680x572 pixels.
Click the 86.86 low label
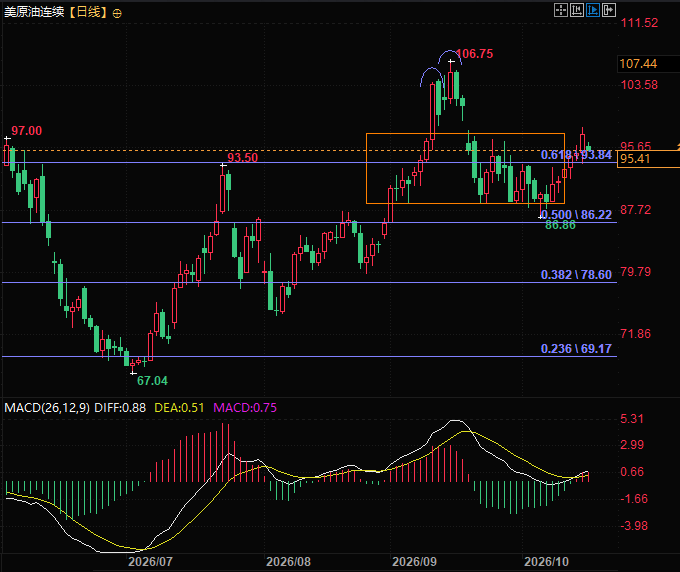[560, 225]
